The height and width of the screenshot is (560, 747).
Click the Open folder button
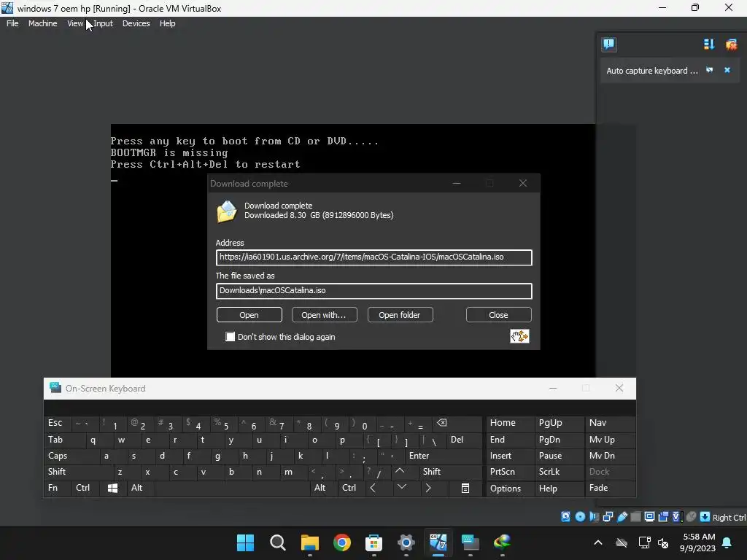(x=400, y=315)
